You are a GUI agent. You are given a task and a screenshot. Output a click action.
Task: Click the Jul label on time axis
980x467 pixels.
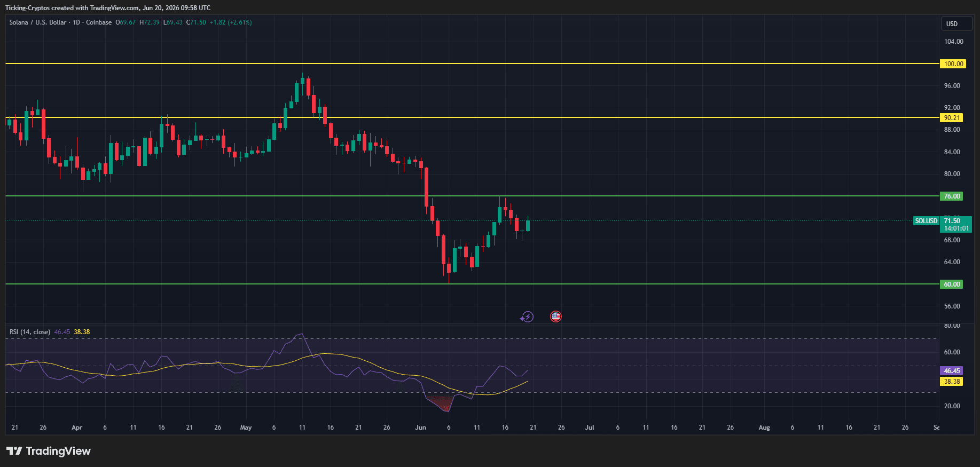tap(590, 428)
